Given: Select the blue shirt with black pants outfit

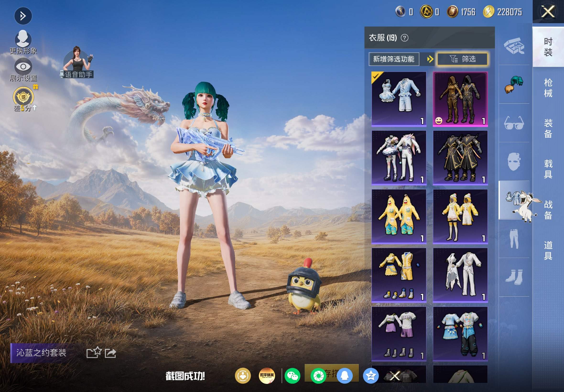Looking at the screenshot, I should click(460, 334).
